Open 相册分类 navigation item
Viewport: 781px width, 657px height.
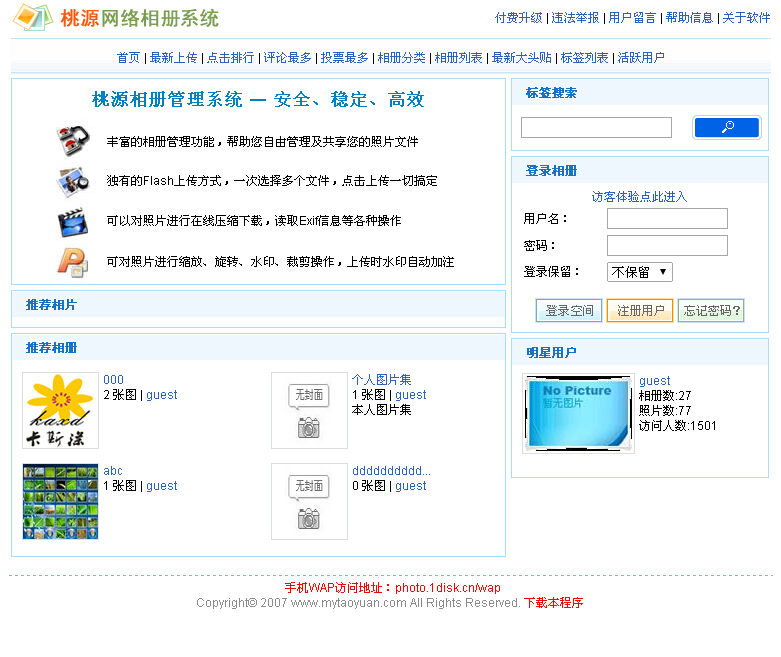click(401, 58)
